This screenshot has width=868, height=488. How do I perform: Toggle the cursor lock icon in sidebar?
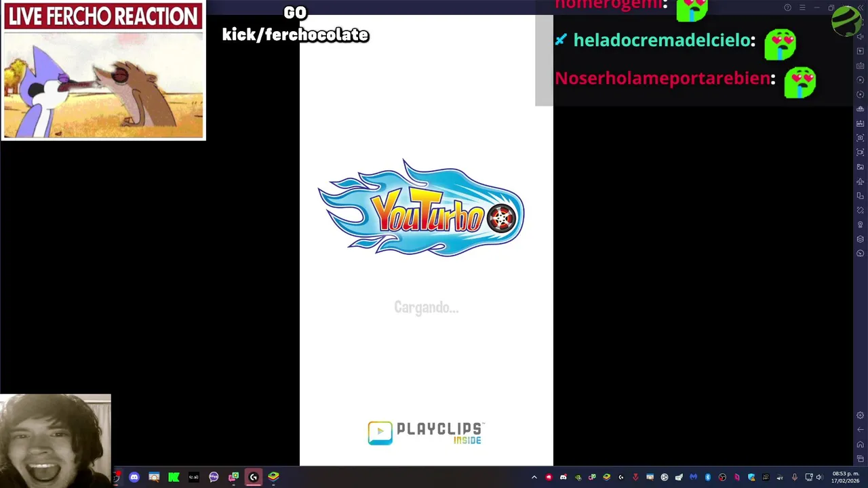point(861,51)
